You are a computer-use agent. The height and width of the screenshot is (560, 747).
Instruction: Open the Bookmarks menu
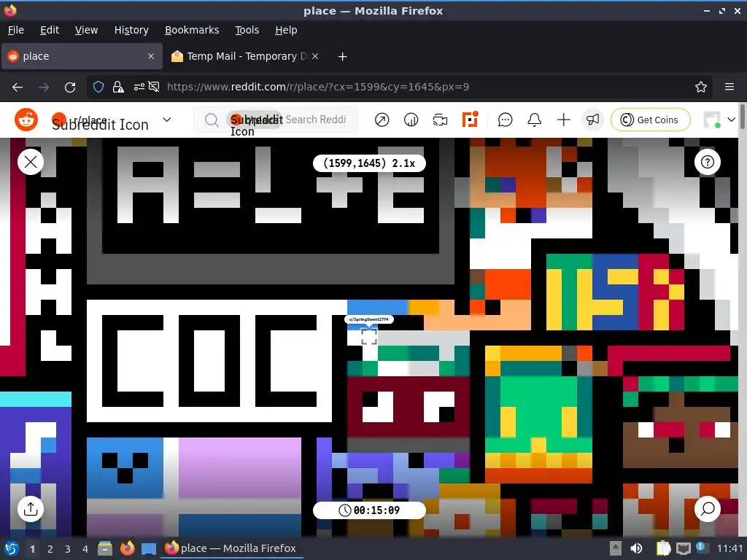tap(192, 30)
